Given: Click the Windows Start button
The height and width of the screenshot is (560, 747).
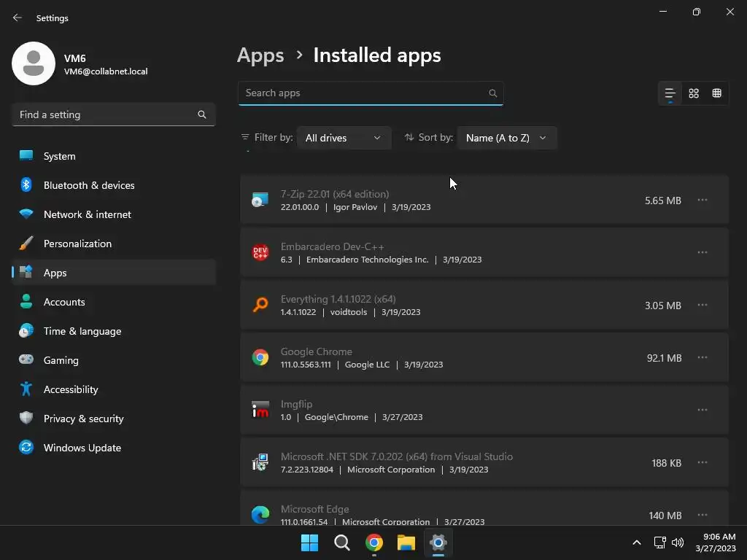Looking at the screenshot, I should click(310, 542).
